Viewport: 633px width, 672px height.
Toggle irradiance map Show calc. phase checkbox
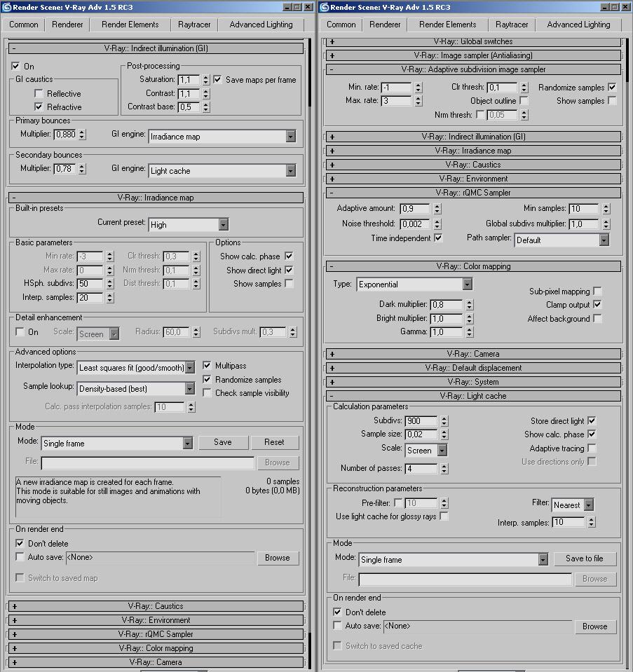tap(289, 256)
